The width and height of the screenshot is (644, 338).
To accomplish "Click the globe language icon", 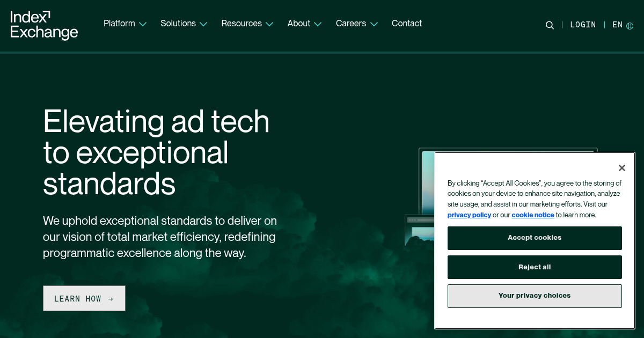I will 630,25.
